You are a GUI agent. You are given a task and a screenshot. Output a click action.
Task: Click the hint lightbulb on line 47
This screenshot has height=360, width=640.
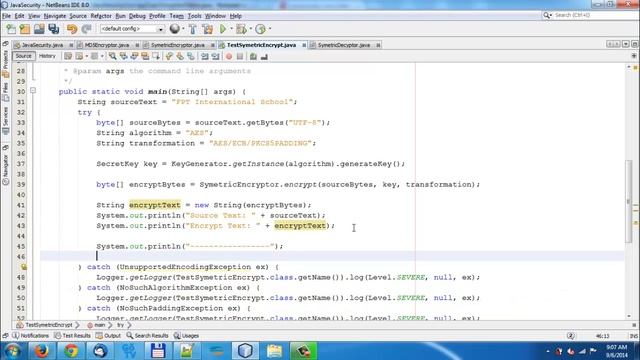click(x=24, y=267)
